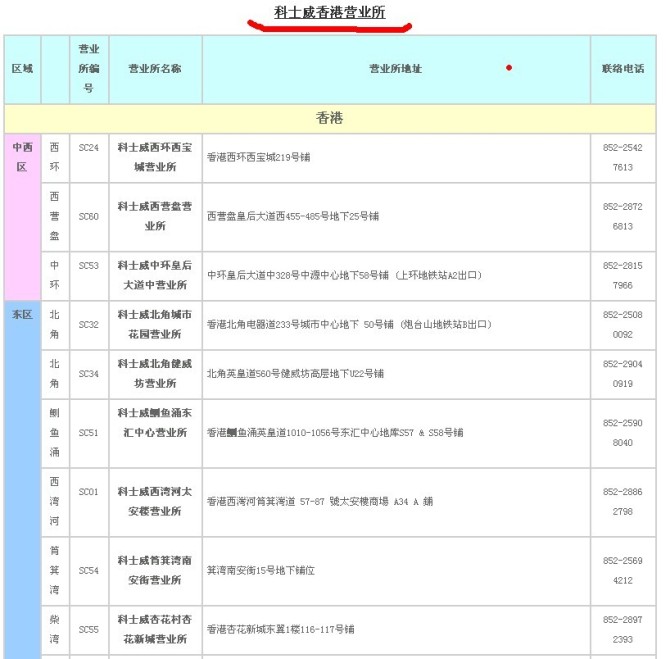
Task: Select address 筲箕湾道57-87號太安樓商場
Action: pyautogui.click(x=320, y=502)
